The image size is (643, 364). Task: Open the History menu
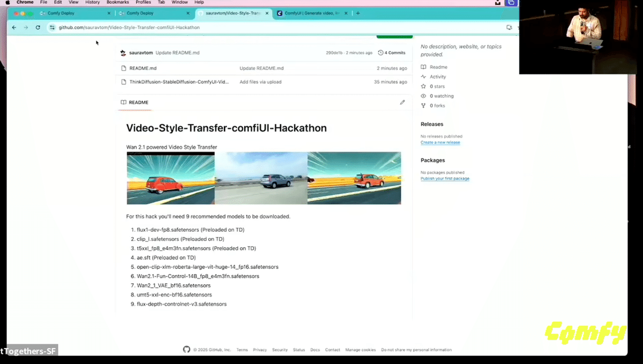pyautogui.click(x=92, y=2)
